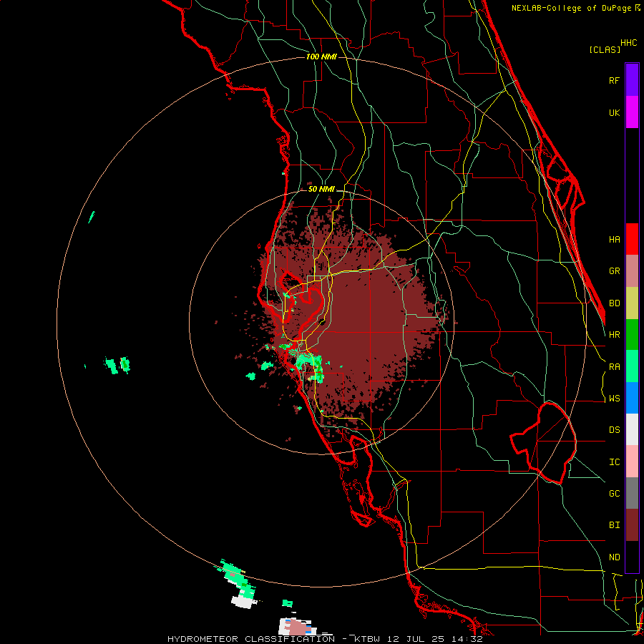644x644 pixels.
Task: Click the '[CLAS]' legend header text
Action: (x=605, y=49)
